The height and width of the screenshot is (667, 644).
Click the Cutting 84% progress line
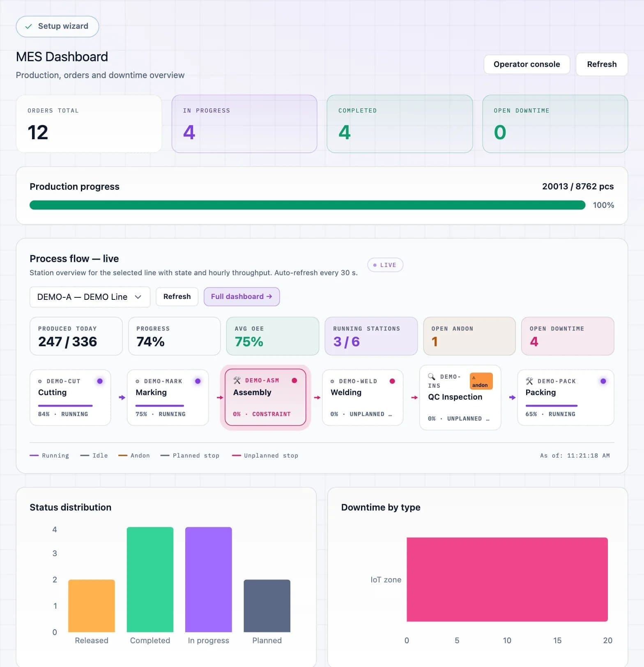click(x=65, y=406)
